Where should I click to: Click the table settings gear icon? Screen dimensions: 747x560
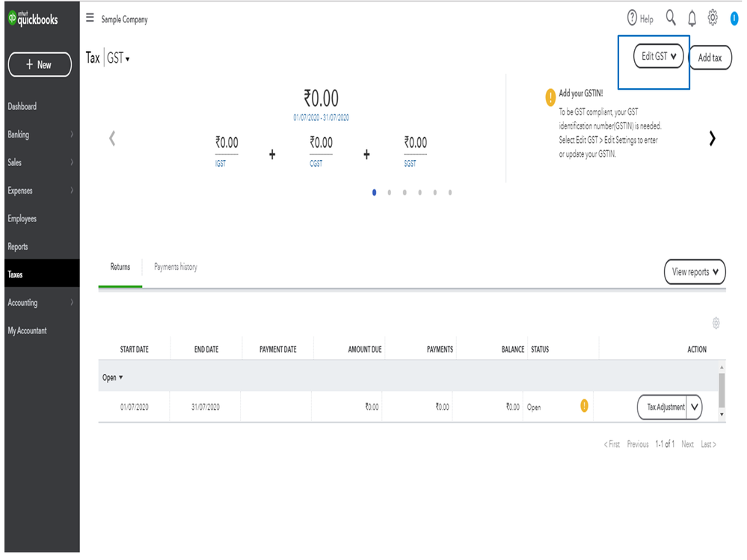pos(716,323)
